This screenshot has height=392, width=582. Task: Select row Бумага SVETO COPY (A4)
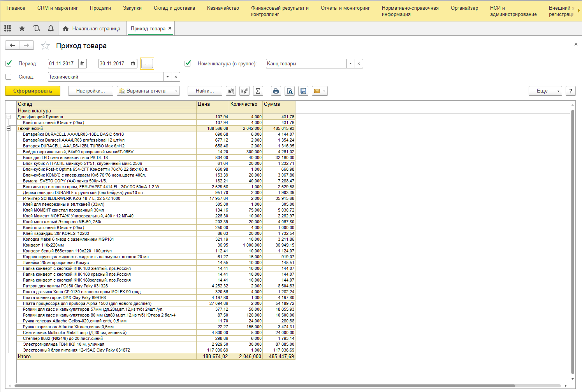pos(156,181)
